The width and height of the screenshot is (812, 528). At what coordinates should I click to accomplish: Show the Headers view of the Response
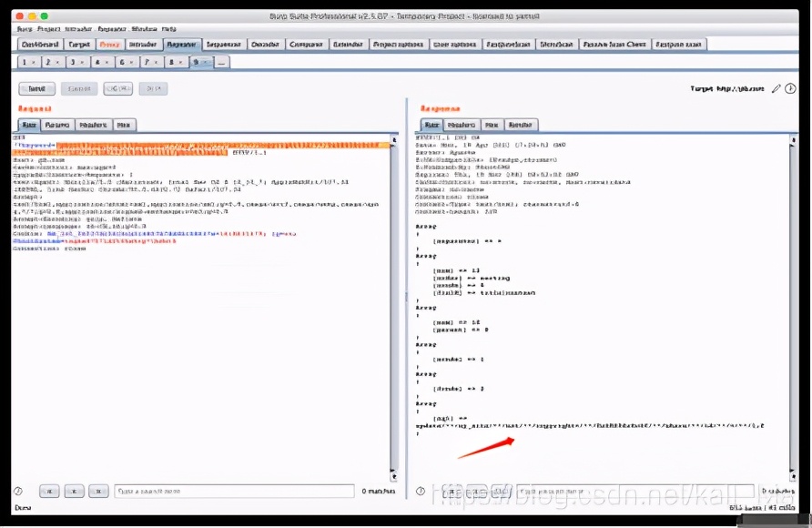pos(462,126)
